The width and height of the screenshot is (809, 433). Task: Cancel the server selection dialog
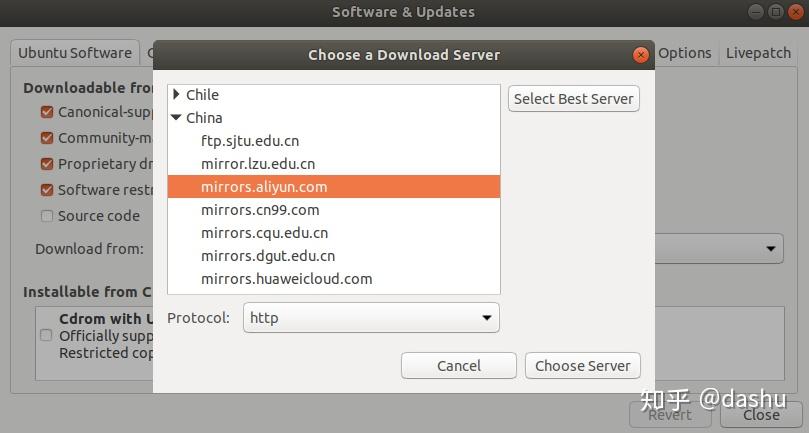click(459, 366)
